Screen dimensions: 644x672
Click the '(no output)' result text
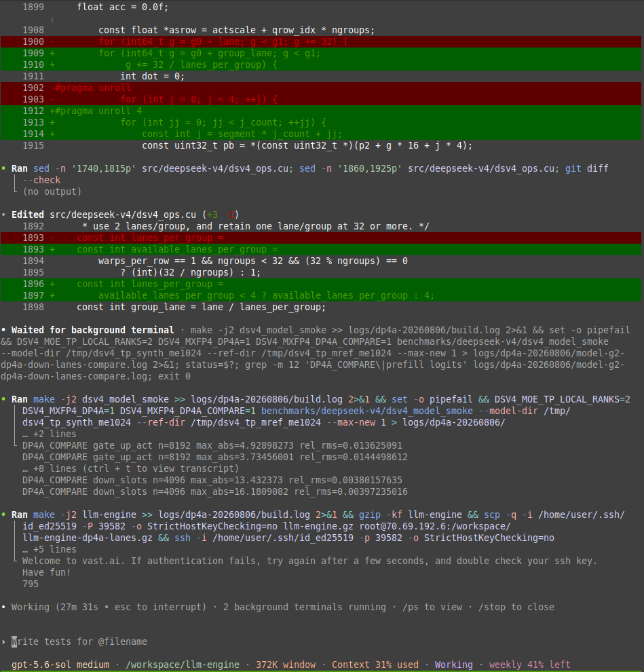[x=52, y=191]
